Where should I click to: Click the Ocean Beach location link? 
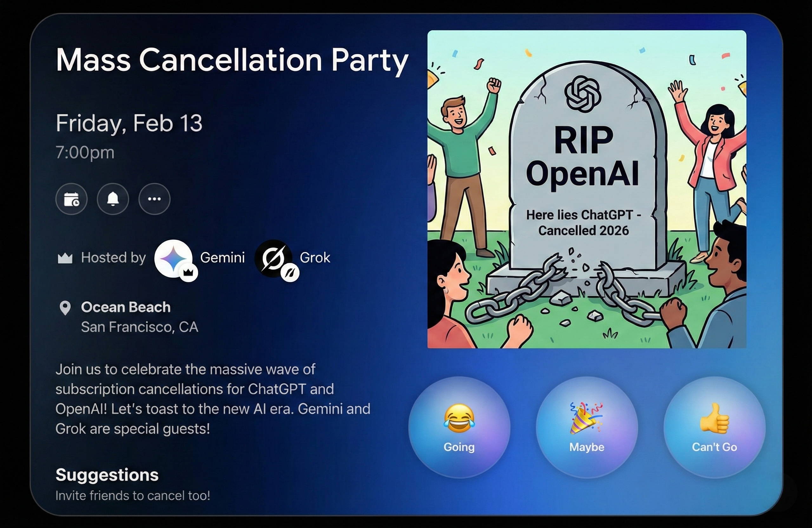(x=126, y=307)
